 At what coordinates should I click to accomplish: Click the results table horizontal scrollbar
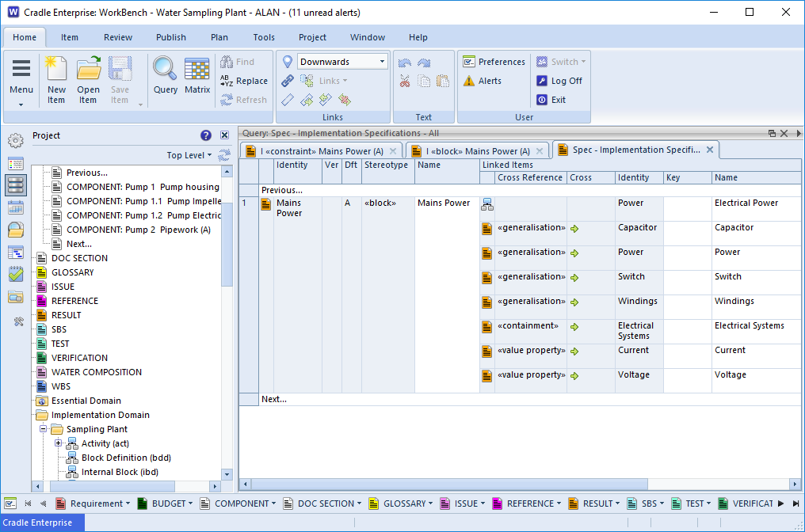[450, 484]
